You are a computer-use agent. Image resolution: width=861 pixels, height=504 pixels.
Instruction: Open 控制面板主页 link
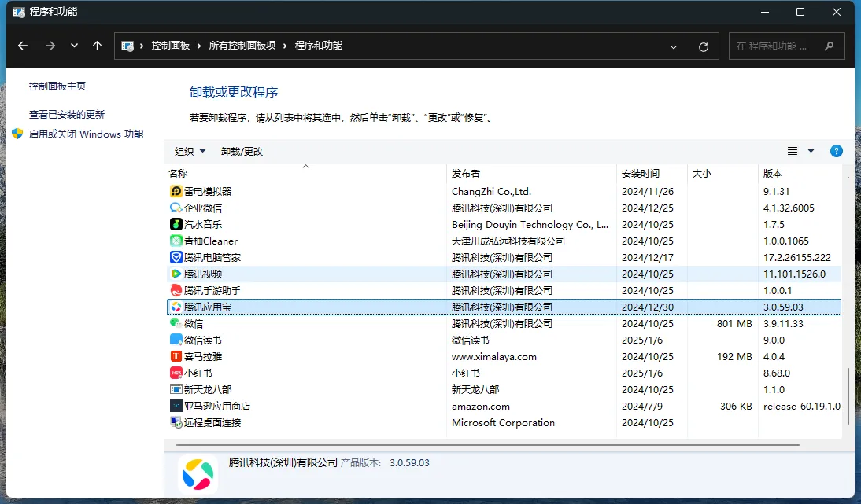(57, 86)
